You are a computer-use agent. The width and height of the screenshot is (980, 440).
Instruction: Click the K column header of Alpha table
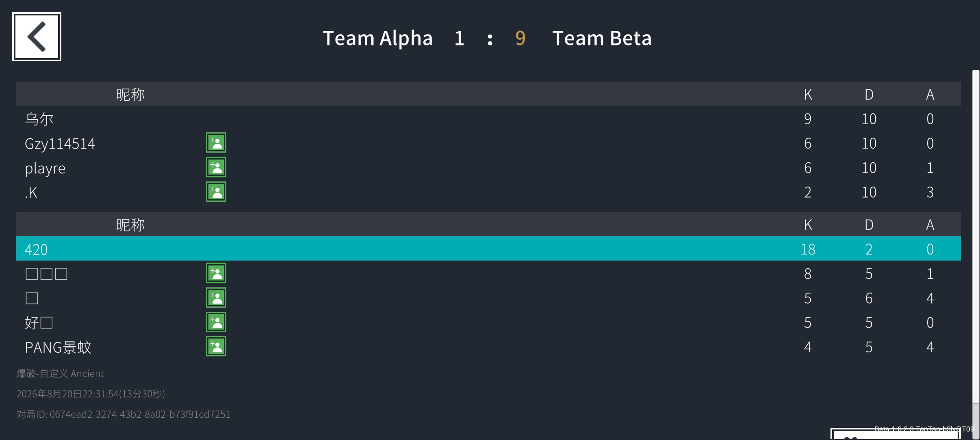(x=808, y=95)
